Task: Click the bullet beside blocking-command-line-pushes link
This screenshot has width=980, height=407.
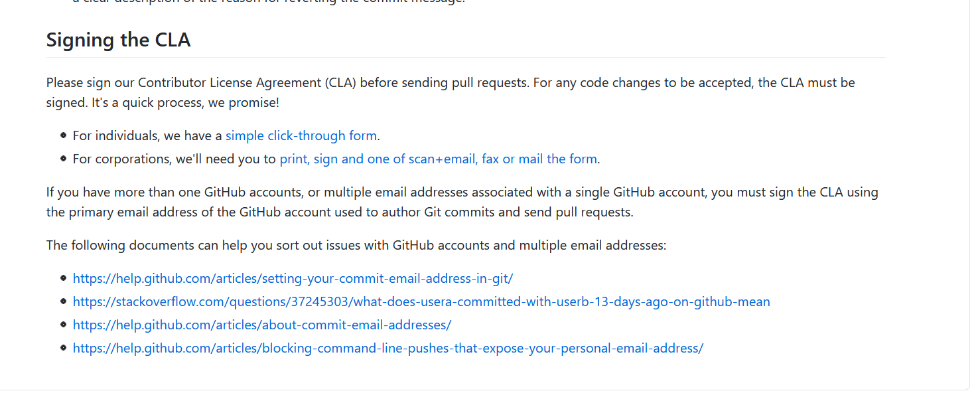Action: pos(63,348)
